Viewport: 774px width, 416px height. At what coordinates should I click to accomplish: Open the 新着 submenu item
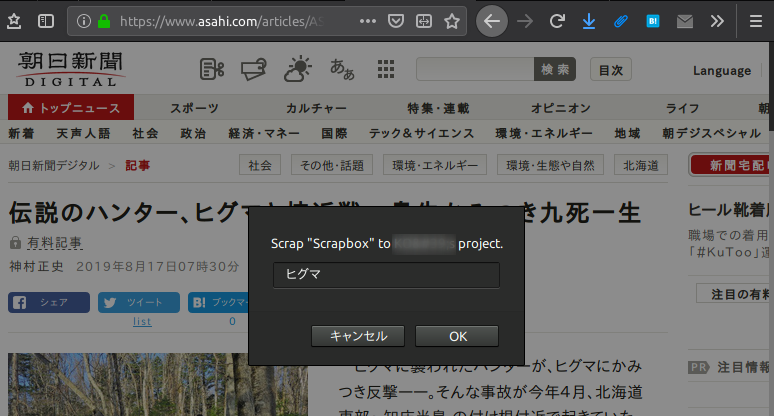pos(21,133)
